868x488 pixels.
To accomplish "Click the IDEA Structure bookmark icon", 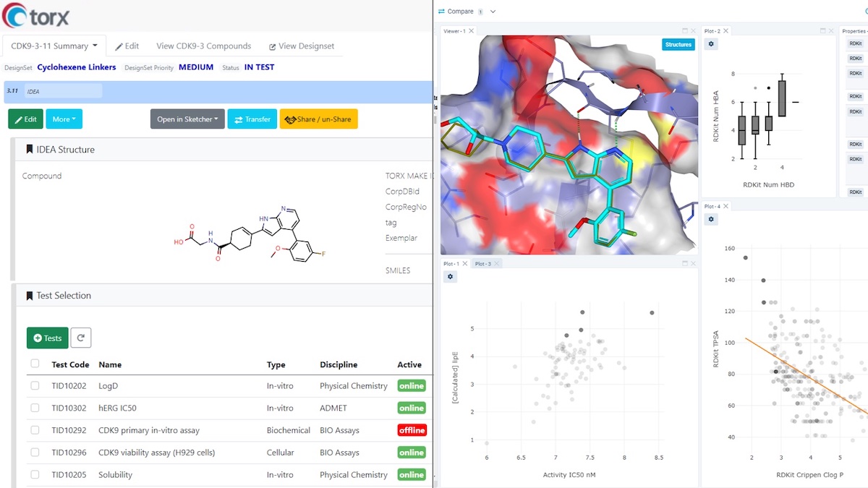I will pos(30,149).
